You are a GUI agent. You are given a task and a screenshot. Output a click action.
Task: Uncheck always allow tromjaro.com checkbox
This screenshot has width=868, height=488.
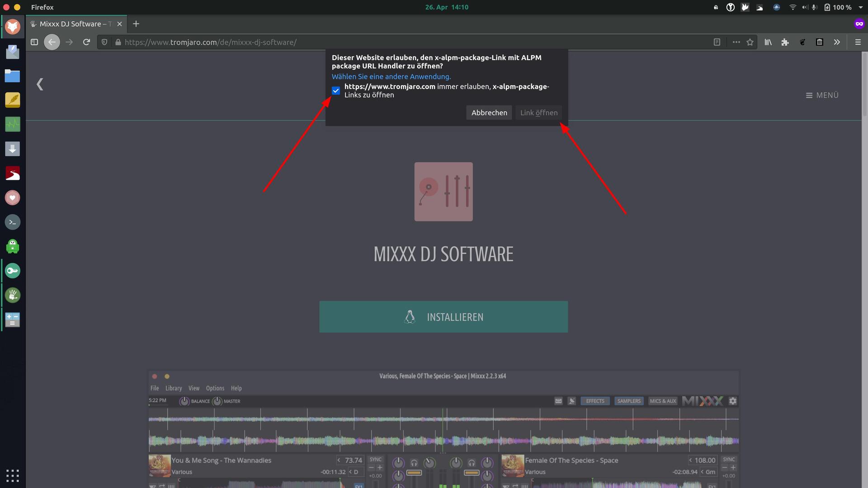tap(336, 91)
